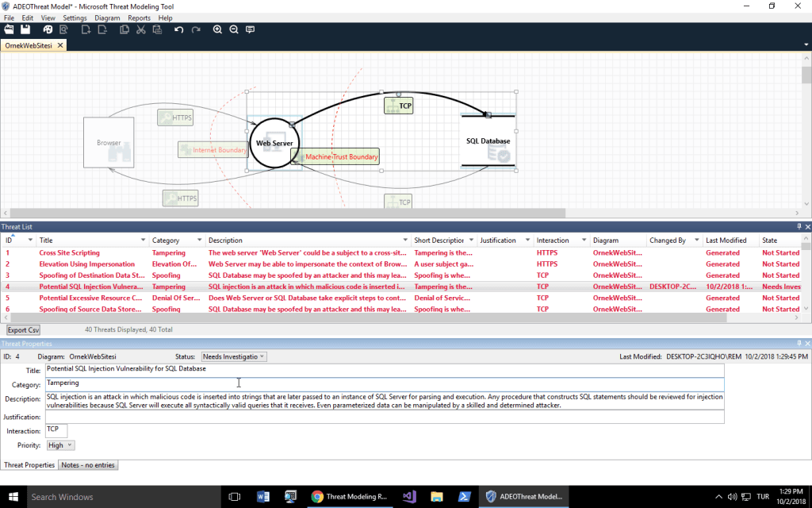Switch to Threat Properties bottom tab
The height and width of the screenshot is (508, 812).
coord(29,465)
